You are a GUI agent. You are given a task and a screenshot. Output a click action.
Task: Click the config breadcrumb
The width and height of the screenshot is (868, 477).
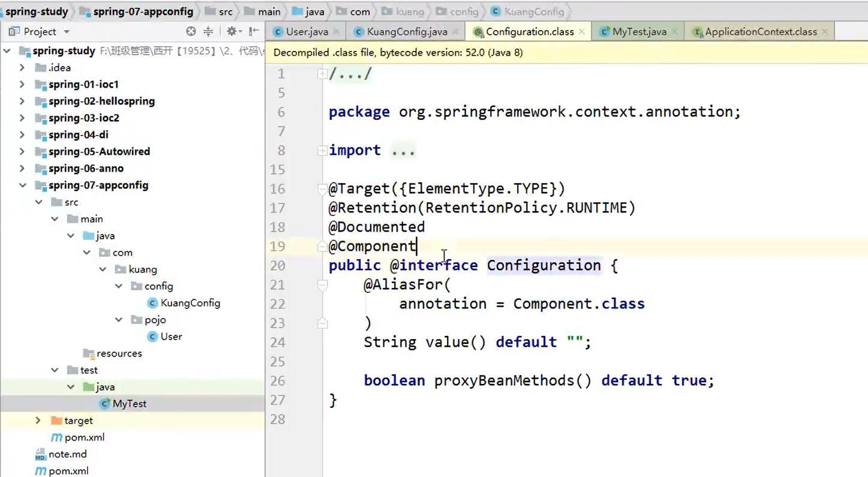[458, 11]
